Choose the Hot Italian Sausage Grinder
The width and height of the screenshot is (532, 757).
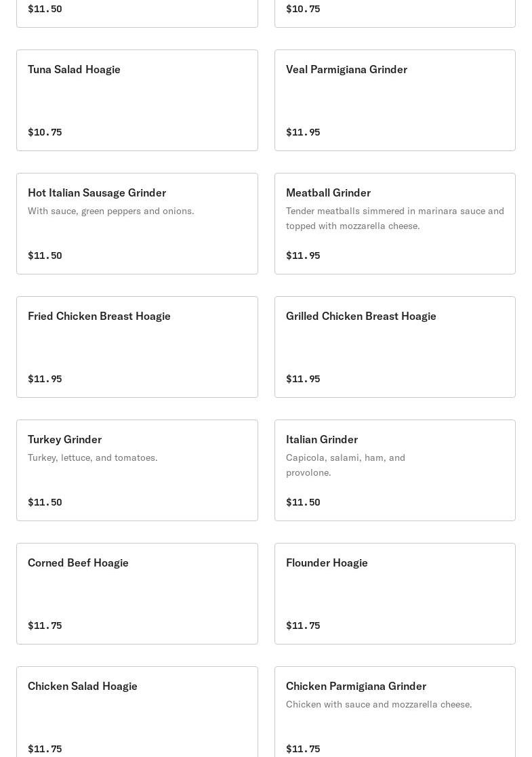coord(137,224)
